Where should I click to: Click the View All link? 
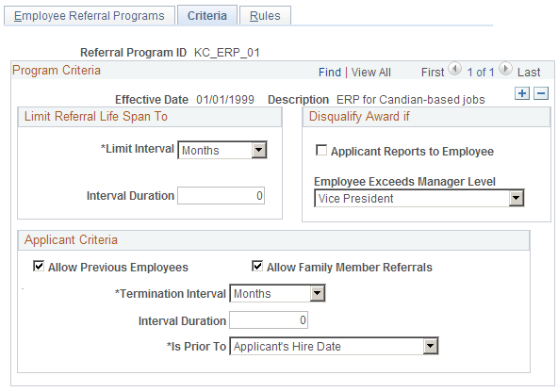370,73
